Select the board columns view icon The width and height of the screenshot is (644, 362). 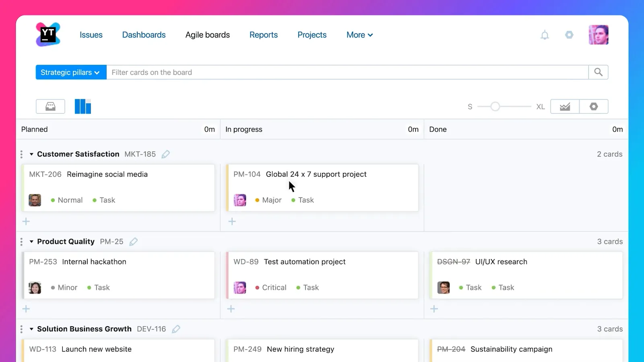tap(83, 107)
